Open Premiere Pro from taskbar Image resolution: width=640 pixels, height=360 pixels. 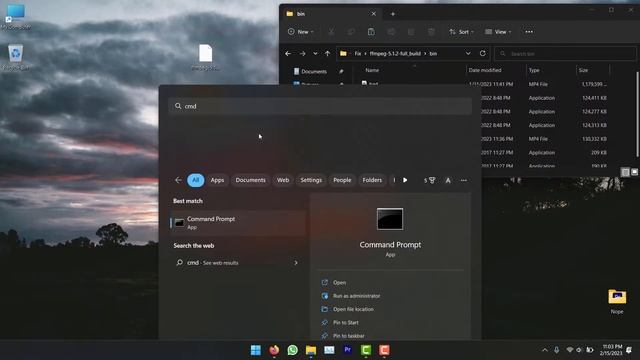click(x=347, y=350)
